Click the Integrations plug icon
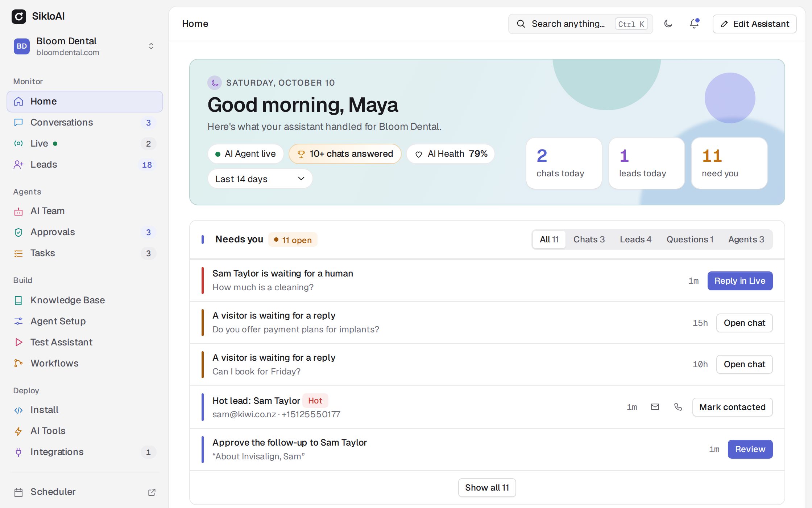This screenshot has width=812, height=508. tap(18, 452)
